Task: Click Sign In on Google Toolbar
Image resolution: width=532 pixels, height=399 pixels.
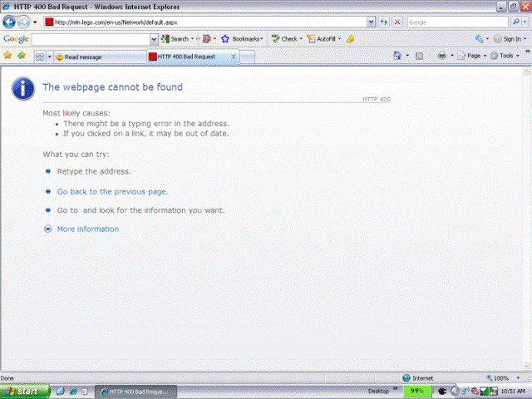Action: pyautogui.click(x=508, y=39)
